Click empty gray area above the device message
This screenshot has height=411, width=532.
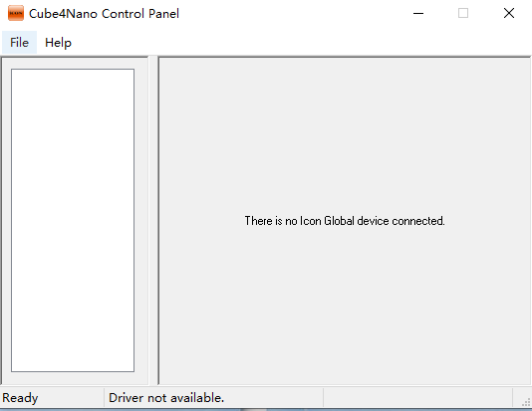tap(345, 135)
